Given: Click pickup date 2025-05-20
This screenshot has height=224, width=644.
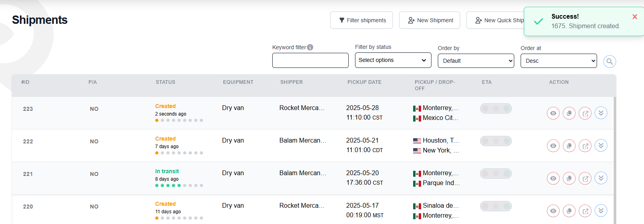Looking at the screenshot, I should pos(363,173).
